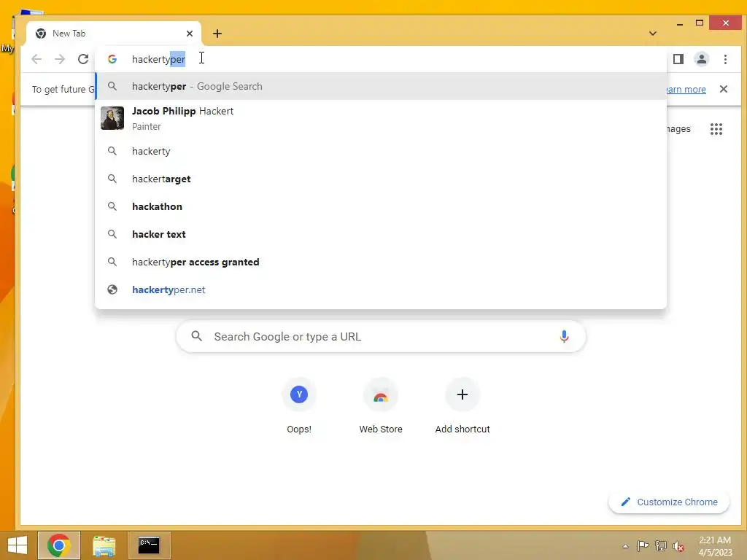
Task: Select the hacker text suggestion
Action: point(381,234)
